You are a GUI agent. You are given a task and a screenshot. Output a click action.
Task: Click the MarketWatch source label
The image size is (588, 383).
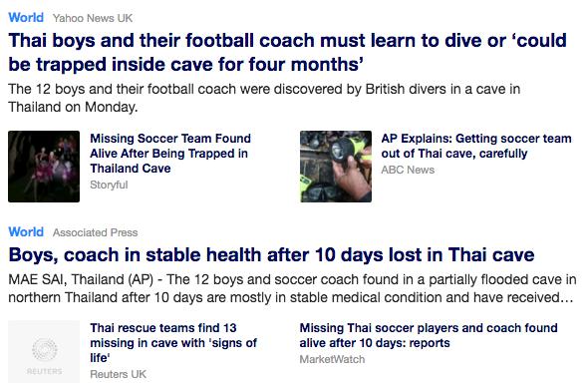[332, 359]
